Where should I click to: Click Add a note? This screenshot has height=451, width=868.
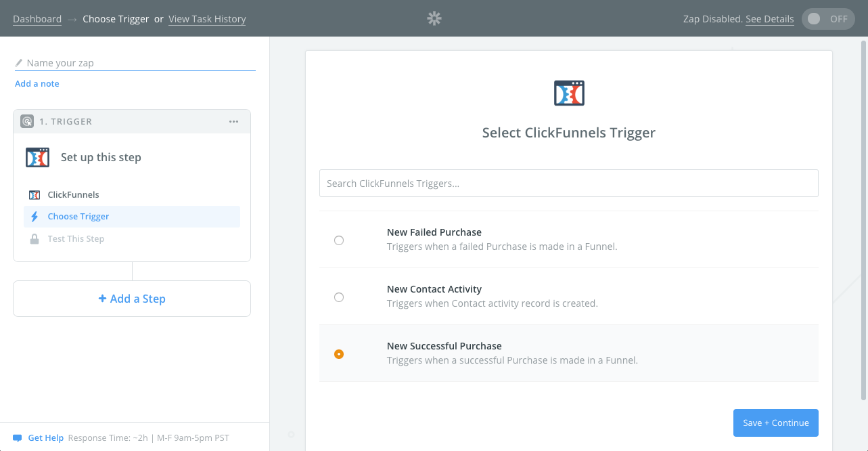click(x=37, y=84)
